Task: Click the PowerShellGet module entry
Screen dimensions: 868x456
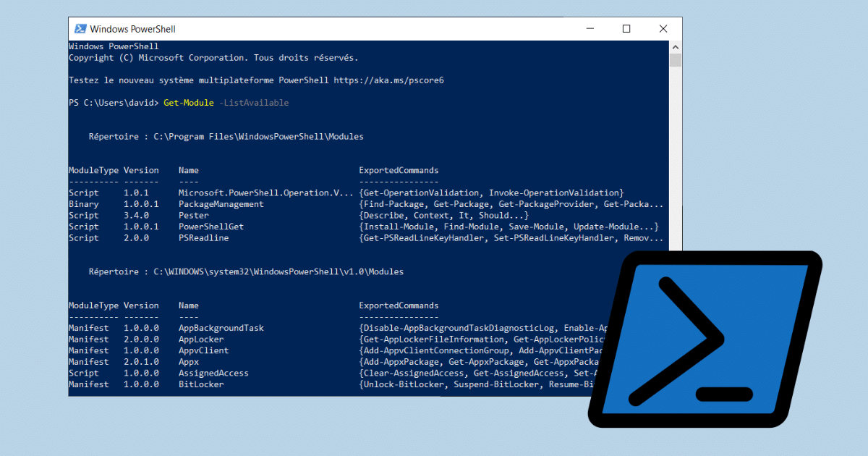Action: click(x=211, y=227)
